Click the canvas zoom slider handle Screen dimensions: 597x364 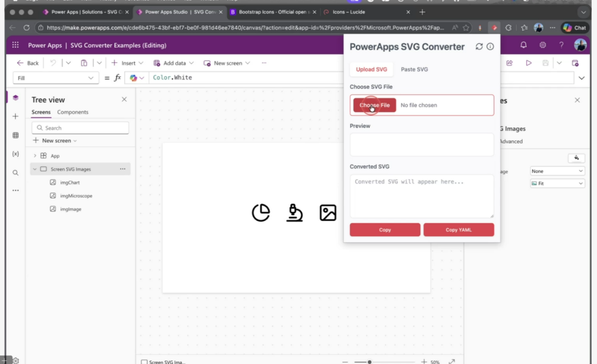click(369, 362)
